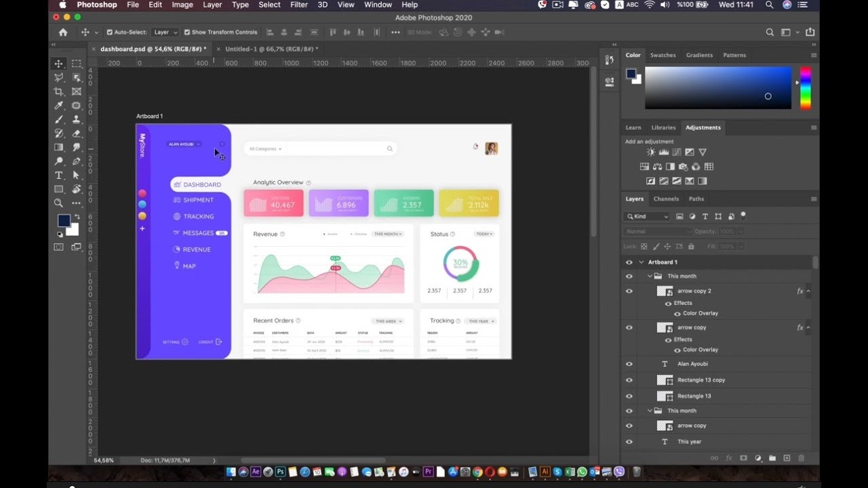Open the Filter menu
Screen dimensions: 868x488
tap(299, 5)
